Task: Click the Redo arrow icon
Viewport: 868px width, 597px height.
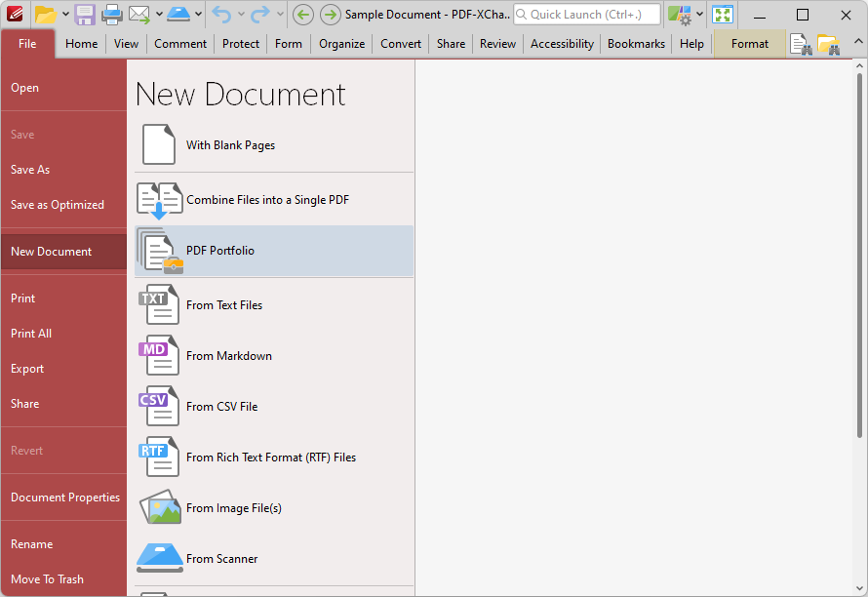Action: click(x=260, y=15)
